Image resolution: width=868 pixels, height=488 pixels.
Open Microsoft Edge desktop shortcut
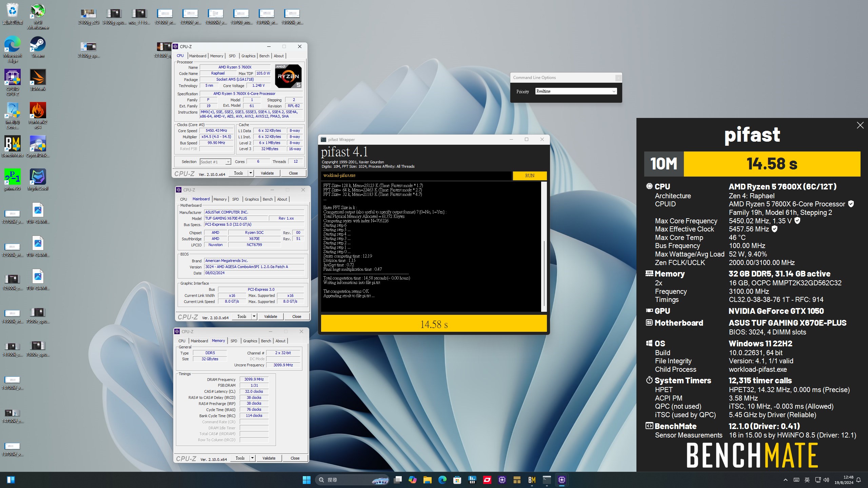[13, 49]
